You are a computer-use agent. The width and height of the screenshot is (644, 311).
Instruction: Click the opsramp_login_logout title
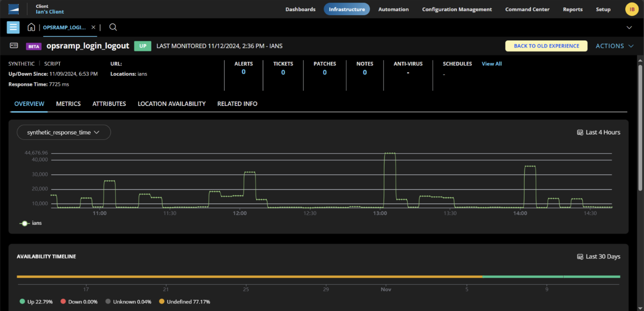88,46
